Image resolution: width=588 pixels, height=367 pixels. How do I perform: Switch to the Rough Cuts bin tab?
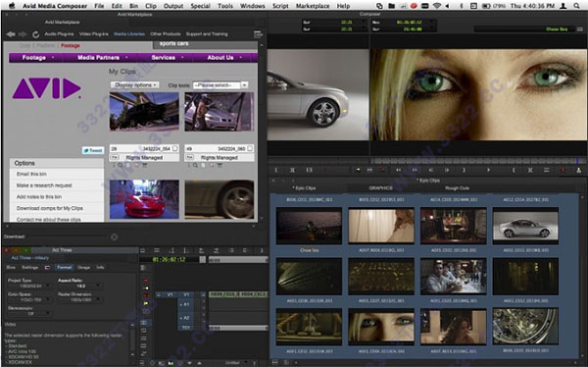[457, 187]
